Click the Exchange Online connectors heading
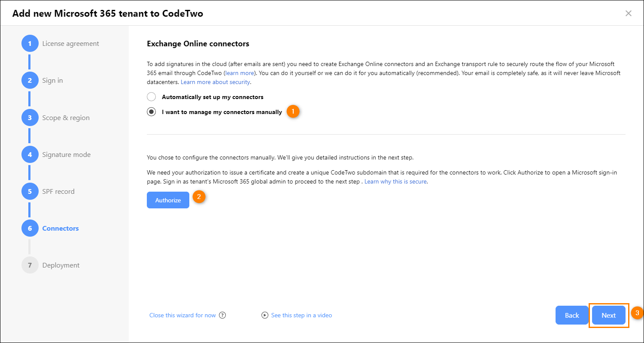The image size is (644, 343). [x=198, y=43]
